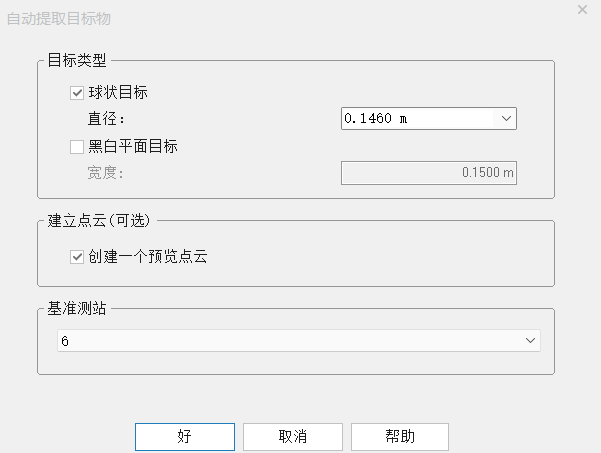Uncheck the 球状目标 checkbox
The width and height of the screenshot is (601, 453).
tap(77, 93)
